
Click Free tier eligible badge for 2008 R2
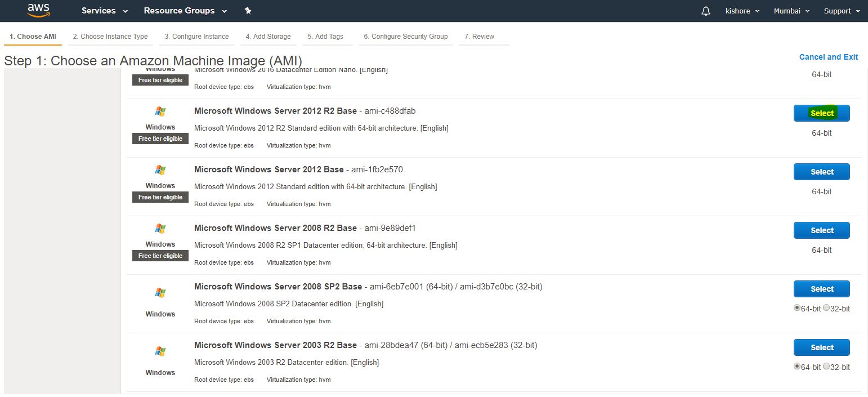[160, 256]
